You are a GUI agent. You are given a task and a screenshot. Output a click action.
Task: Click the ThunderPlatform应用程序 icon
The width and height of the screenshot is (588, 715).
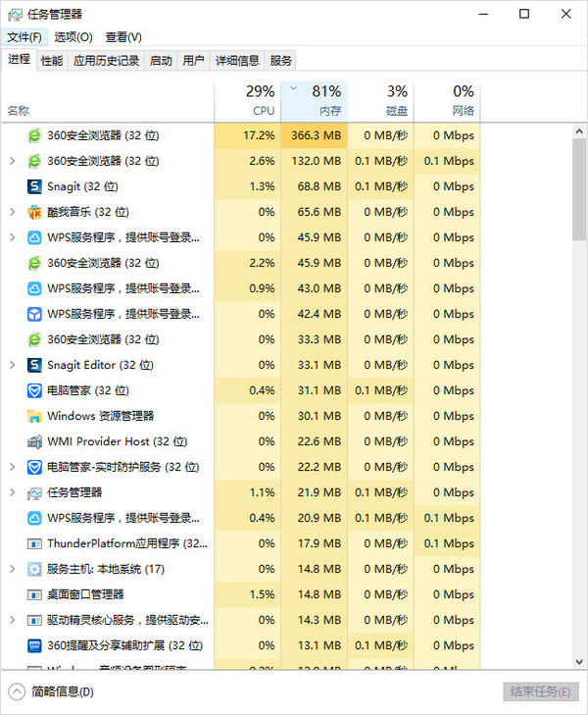34,543
